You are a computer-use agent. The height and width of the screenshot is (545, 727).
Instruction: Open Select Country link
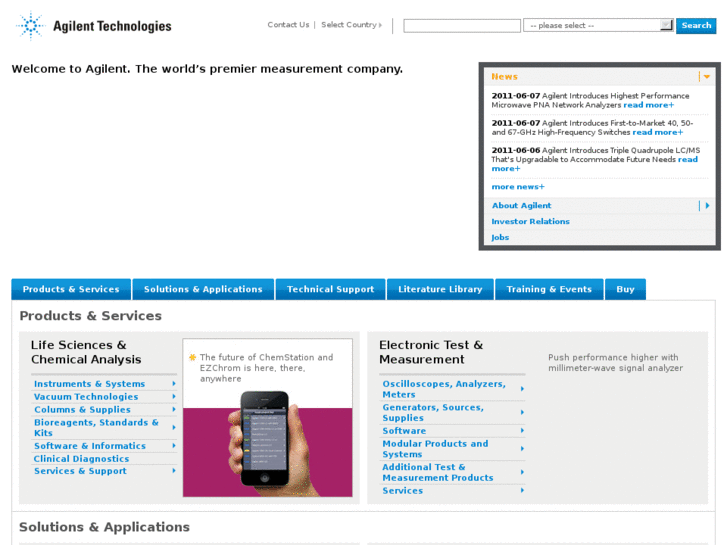[x=351, y=25]
